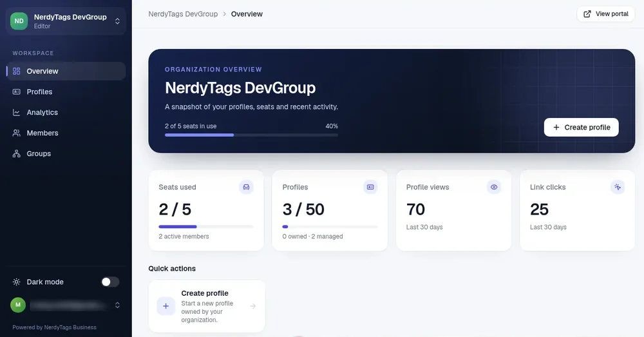Screen dimensions: 644x337
Task: Click the View portal button
Action: [606, 14]
